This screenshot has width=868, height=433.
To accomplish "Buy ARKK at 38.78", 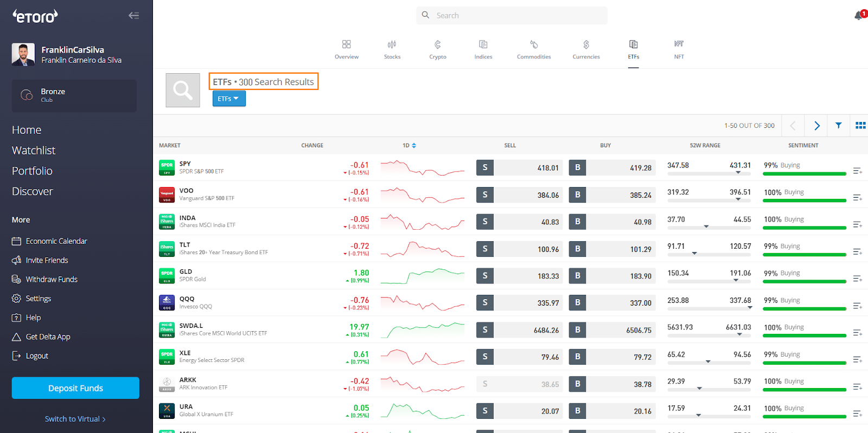I will 612,384.
